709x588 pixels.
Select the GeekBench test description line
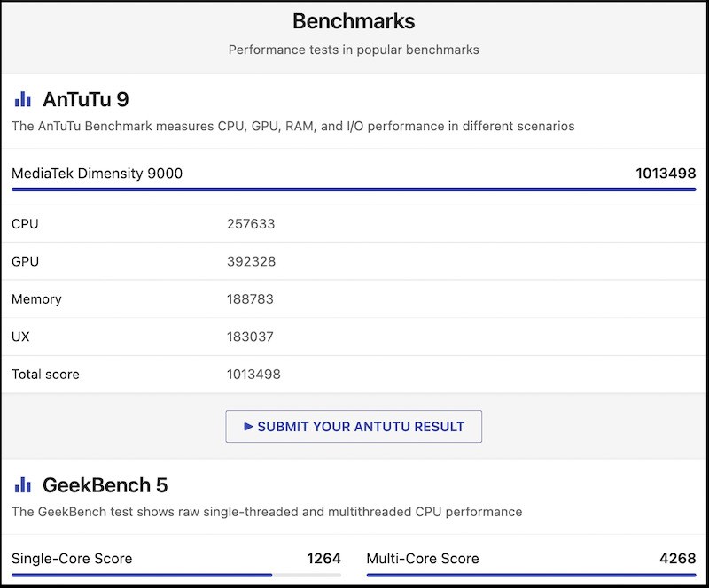pos(267,512)
